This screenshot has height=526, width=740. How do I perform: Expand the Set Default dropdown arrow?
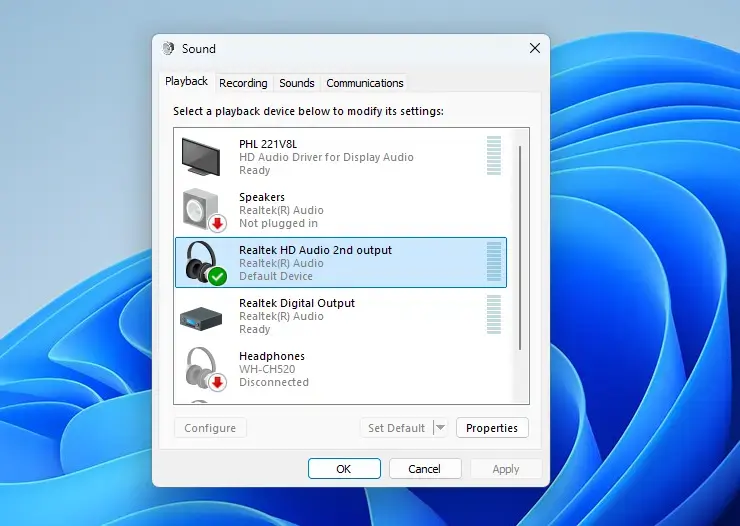tap(440, 427)
